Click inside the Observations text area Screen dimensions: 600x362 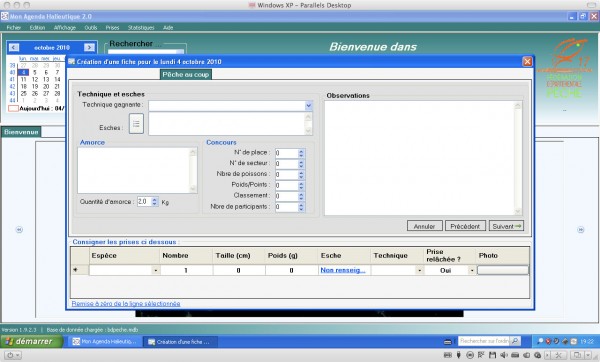419,158
